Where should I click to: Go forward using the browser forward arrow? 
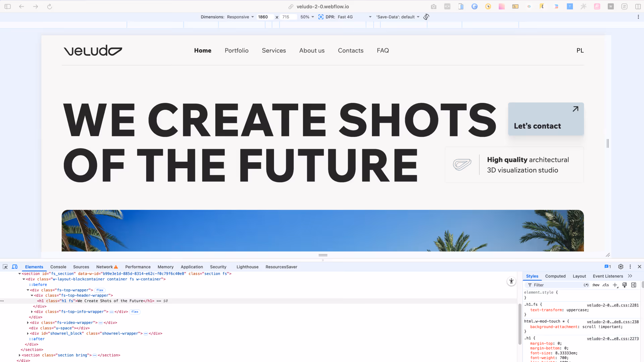[36, 6]
